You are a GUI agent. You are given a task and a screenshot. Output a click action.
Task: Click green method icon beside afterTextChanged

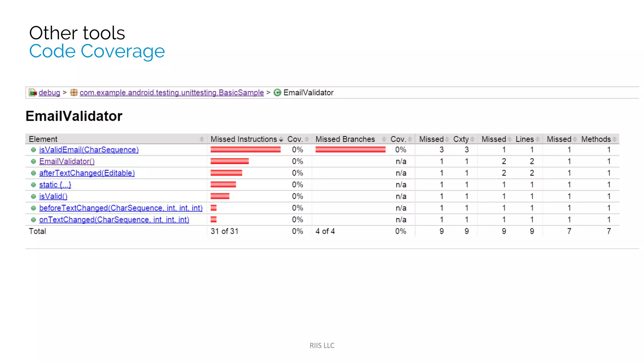coord(33,173)
